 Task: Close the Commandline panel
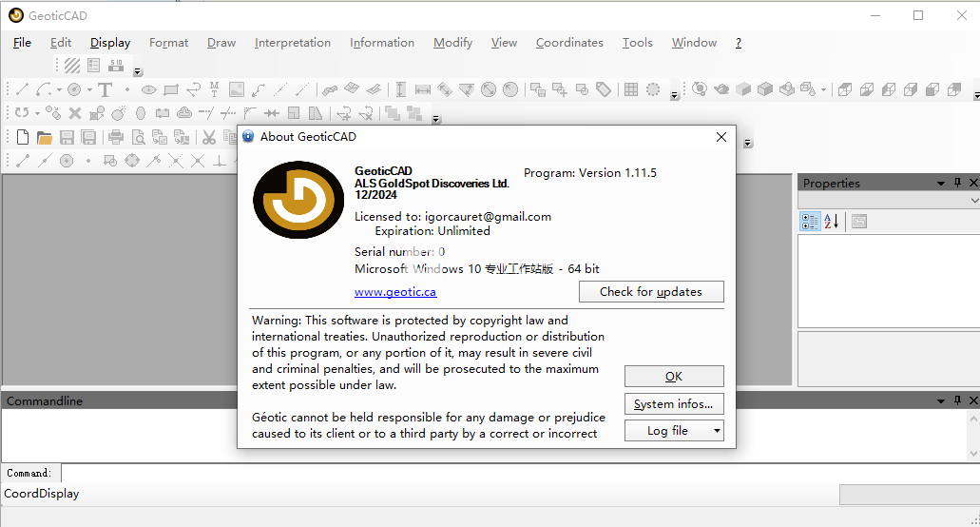(973, 400)
